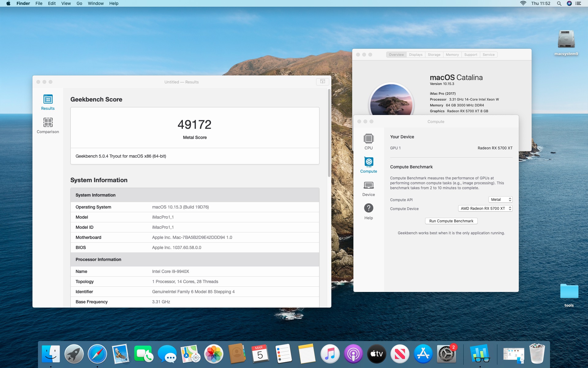Open System Preferences from the dock
The image size is (588, 368).
click(446, 354)
